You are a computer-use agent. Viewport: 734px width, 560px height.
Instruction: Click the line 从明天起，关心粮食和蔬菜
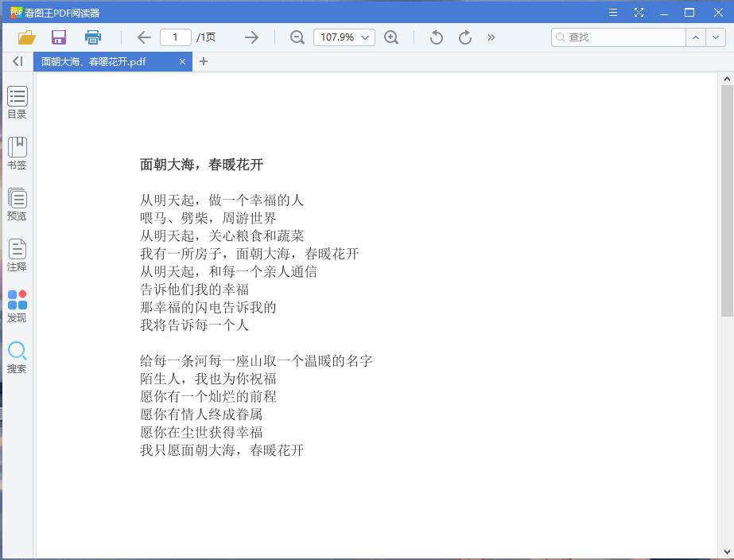(222, 236)
